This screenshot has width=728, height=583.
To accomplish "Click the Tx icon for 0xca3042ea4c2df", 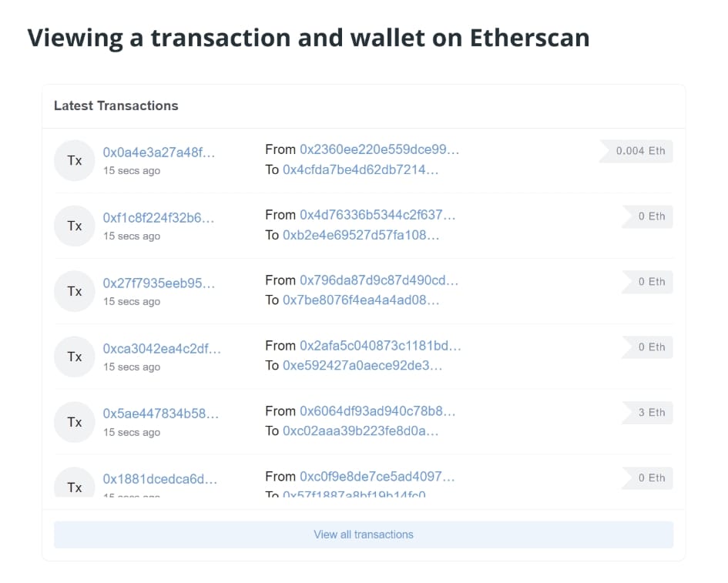I will (x=74, y=357).
